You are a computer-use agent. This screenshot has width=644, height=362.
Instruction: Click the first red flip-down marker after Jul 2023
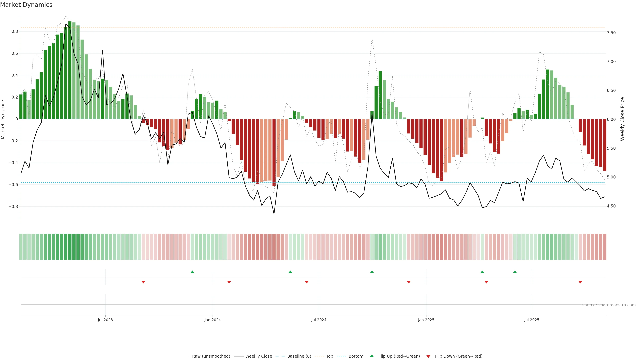143,282
